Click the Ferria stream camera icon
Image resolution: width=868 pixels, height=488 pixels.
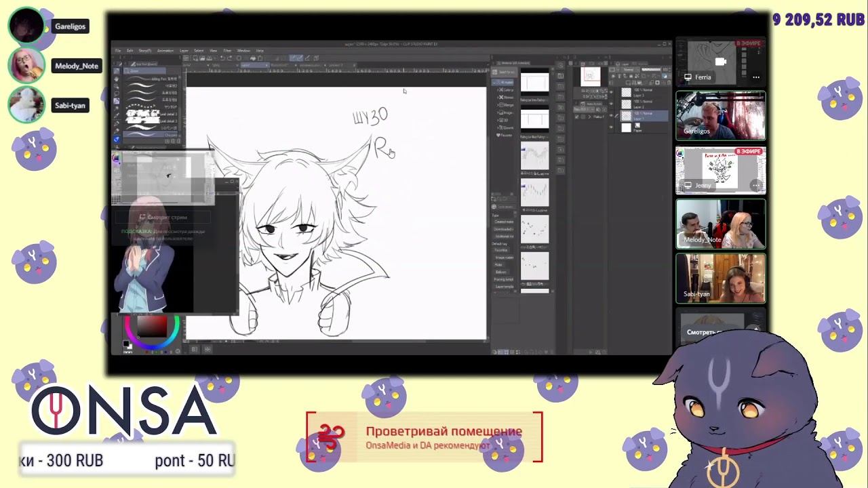coord(720,62)
